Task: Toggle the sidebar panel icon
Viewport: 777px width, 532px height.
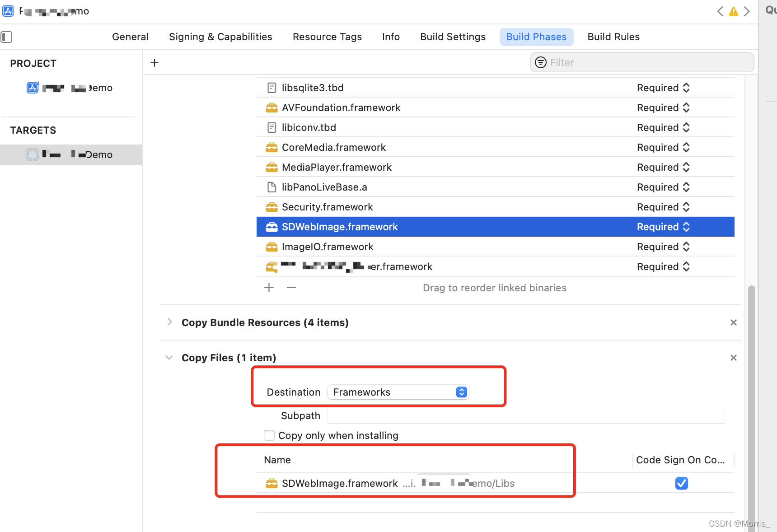Action: [6, 37]
